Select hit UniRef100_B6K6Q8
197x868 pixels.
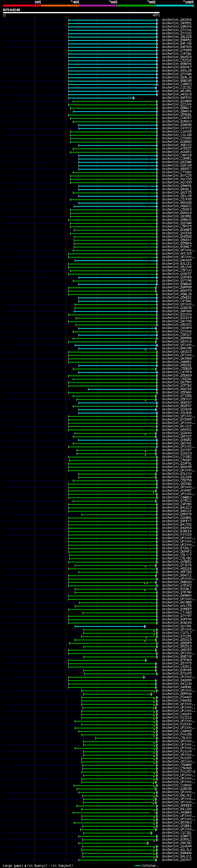tap(177, 203)
